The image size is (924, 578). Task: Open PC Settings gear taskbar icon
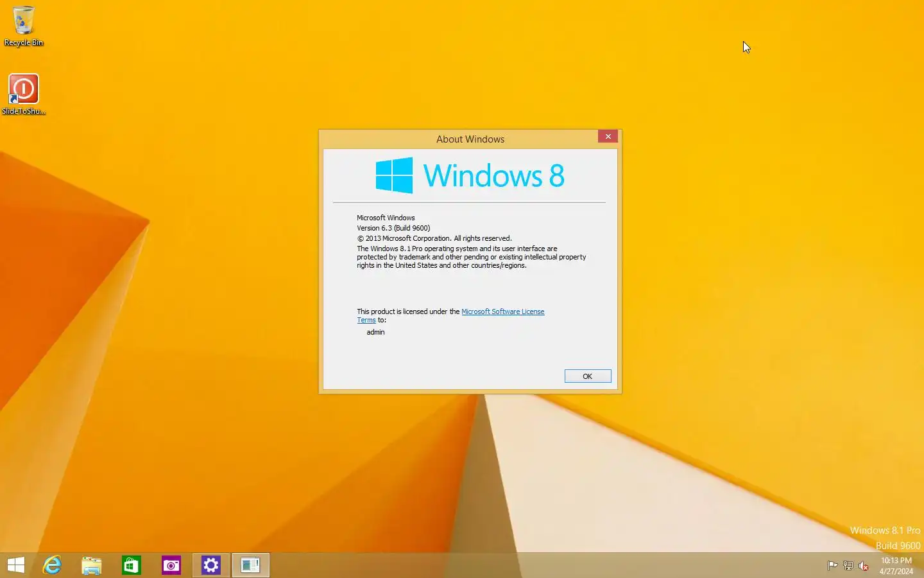coord(211,565)
